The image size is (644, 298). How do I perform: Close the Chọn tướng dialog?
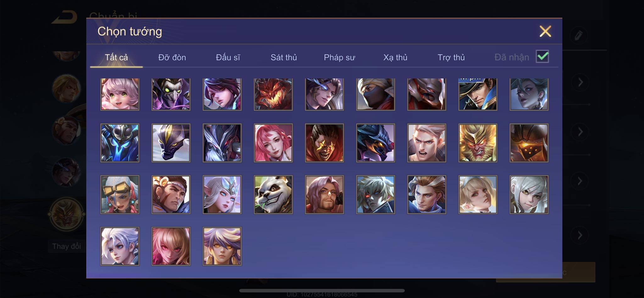pos(545,31)
